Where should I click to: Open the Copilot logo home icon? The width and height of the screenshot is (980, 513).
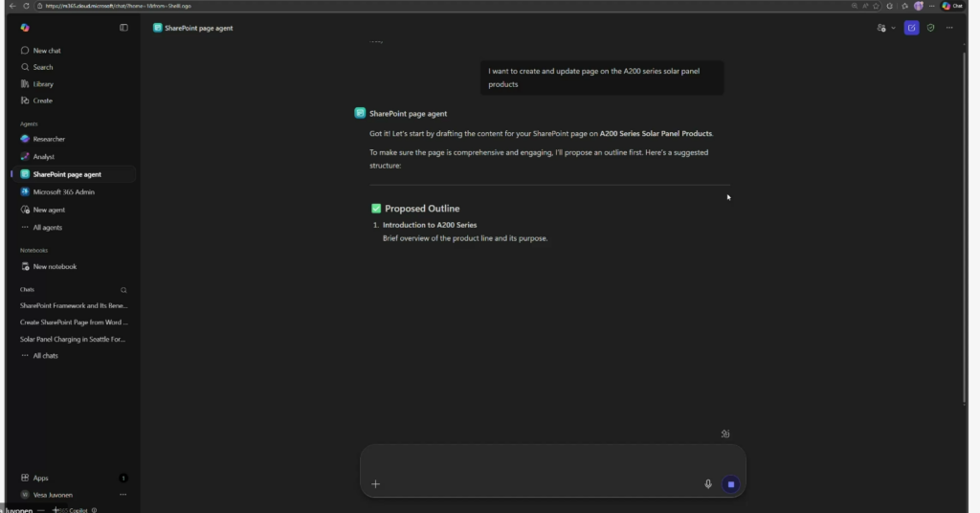click(x=25, y=28)
